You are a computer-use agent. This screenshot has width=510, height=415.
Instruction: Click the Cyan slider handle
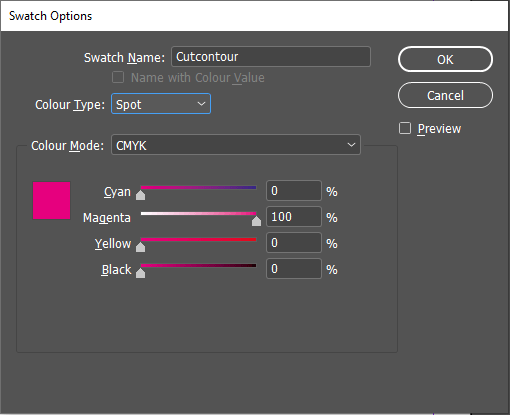[141, 195]
